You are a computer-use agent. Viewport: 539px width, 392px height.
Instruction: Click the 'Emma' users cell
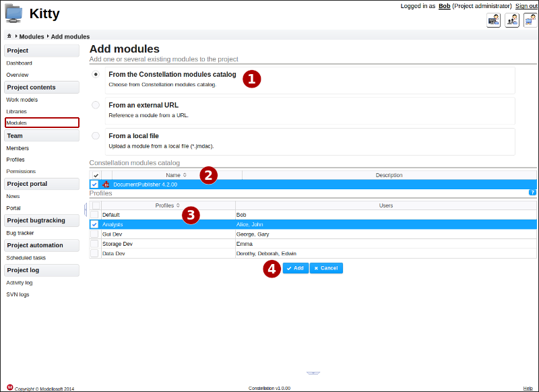pos(386,244)
